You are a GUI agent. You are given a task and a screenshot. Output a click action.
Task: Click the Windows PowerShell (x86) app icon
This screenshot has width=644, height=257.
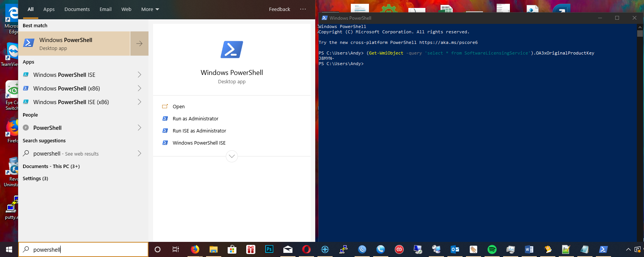pyautogui.click(x=26, y=88)
